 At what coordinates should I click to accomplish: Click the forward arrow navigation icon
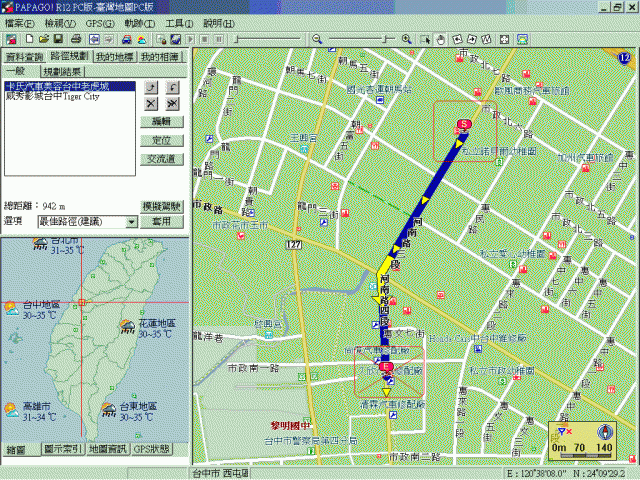(x=109, y=39)
